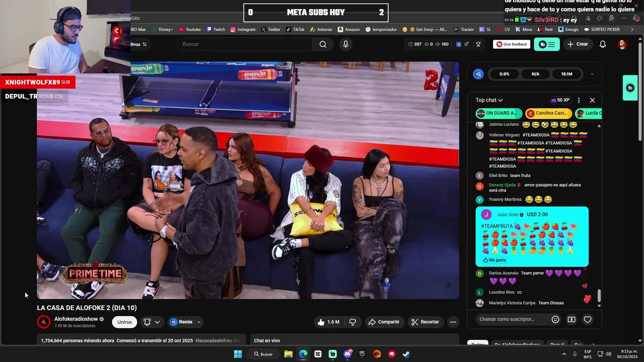Click the #lacasadealofoke hashtag link
Viewport: 644px width, 362px height.
(214, 340)
